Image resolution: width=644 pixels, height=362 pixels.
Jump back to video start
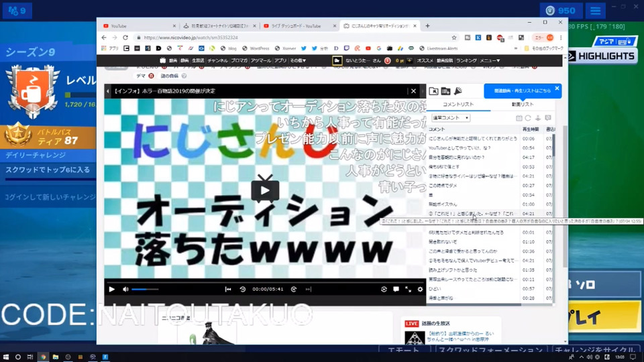click(228, 290)
